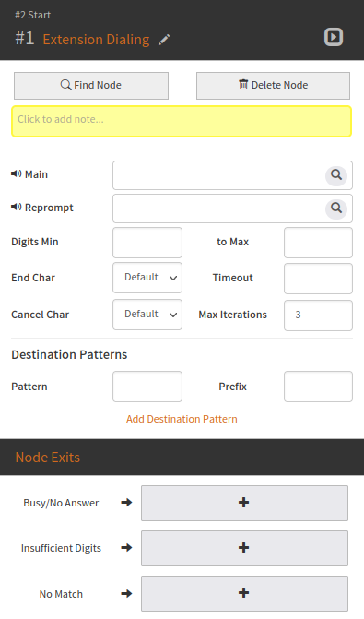364x619 pixels.
Task: Click the Prefix input field
Action: tap(318, 387)
